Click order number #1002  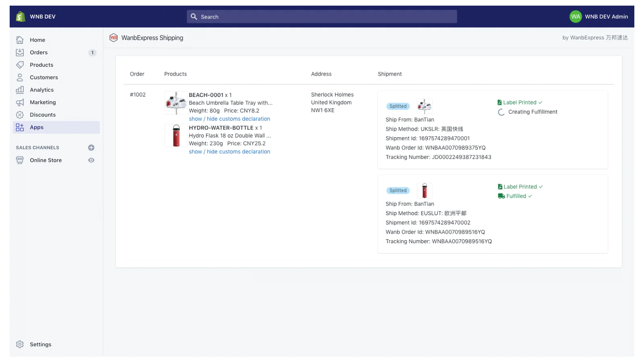click(x=138, y=95)
